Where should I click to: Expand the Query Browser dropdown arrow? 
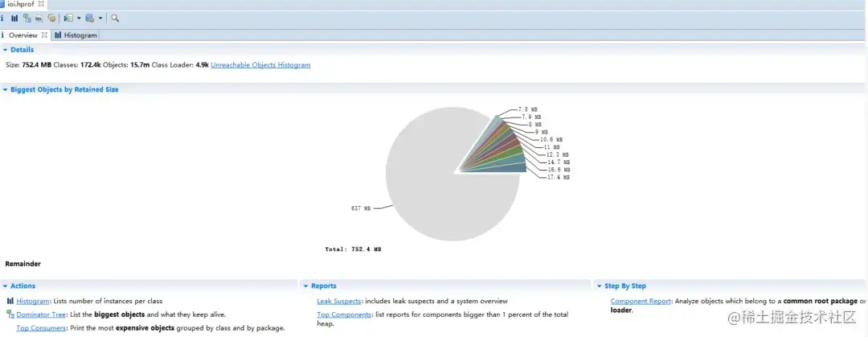[x=100, y=18]
